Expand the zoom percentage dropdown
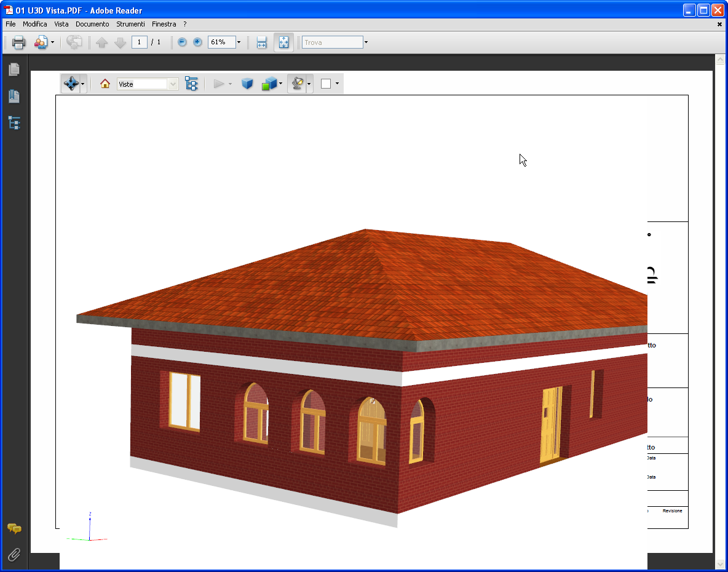The height and width of the screenshot is (572, 728). (239, 42)
